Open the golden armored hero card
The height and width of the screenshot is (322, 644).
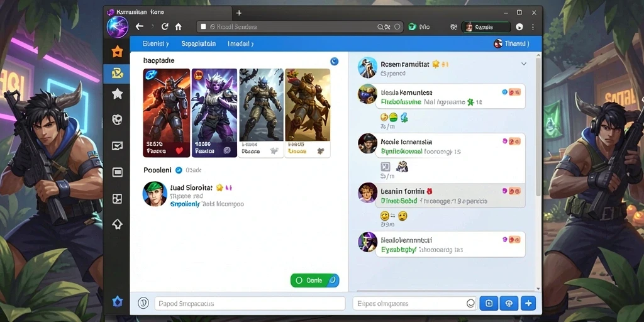tap(308, 113)
